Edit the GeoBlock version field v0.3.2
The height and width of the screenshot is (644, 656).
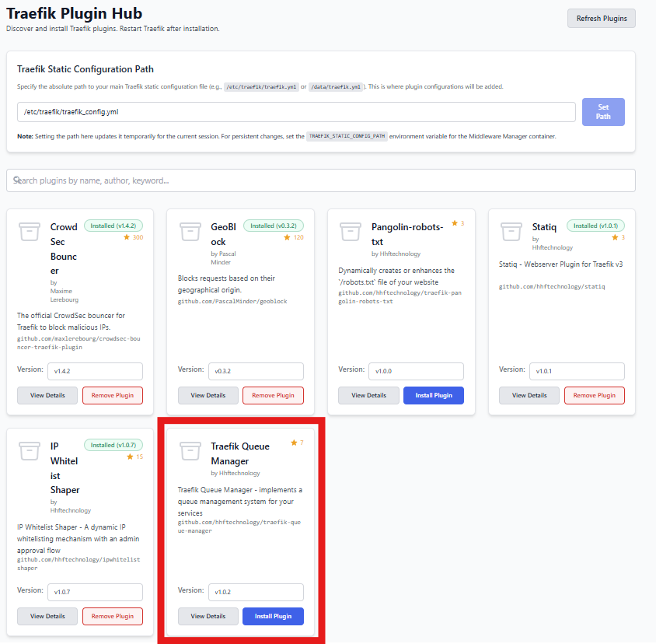pyautogui.click(x=256, y=372)
